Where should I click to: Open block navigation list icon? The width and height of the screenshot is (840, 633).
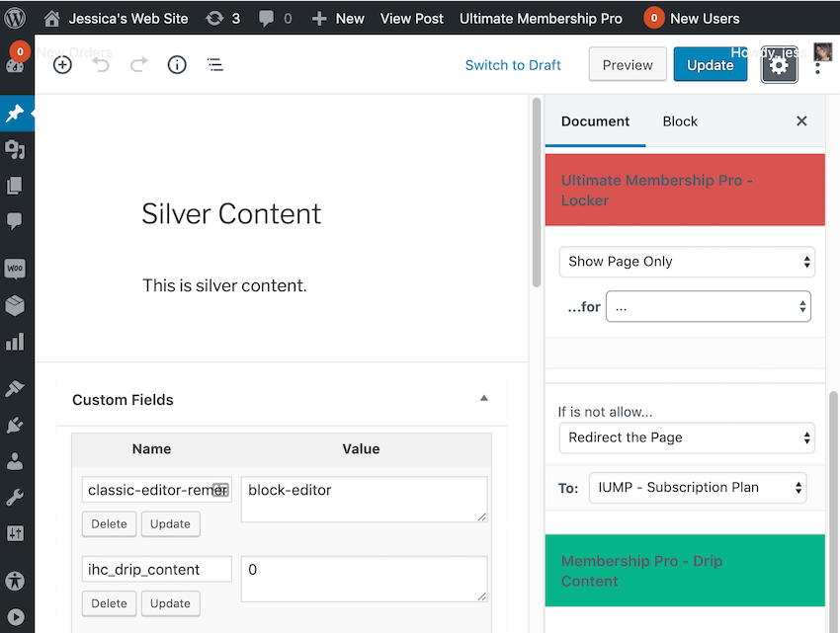(x=214, y=65)
